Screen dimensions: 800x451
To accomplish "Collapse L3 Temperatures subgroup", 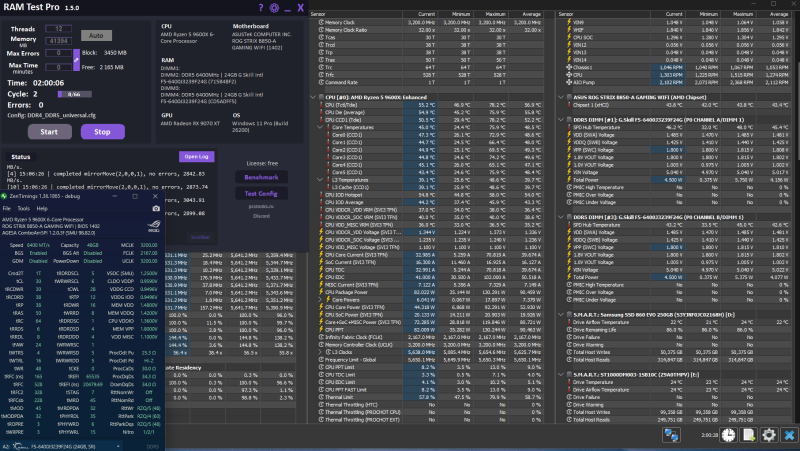I will (x=320, y=180).
